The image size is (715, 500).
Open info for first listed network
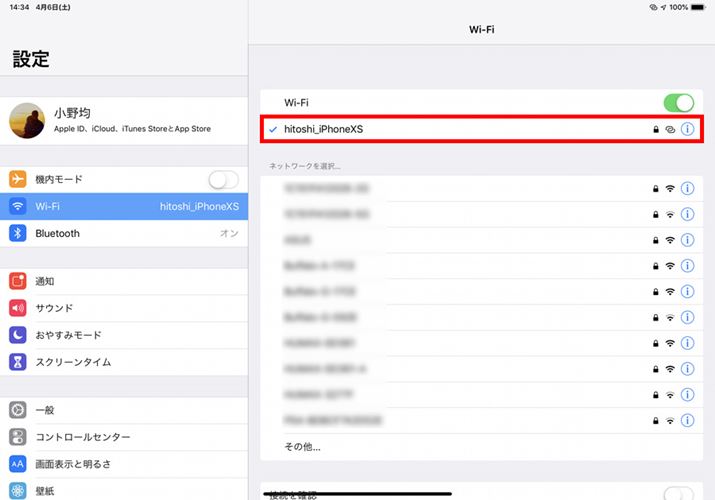[x=687, y=188]
